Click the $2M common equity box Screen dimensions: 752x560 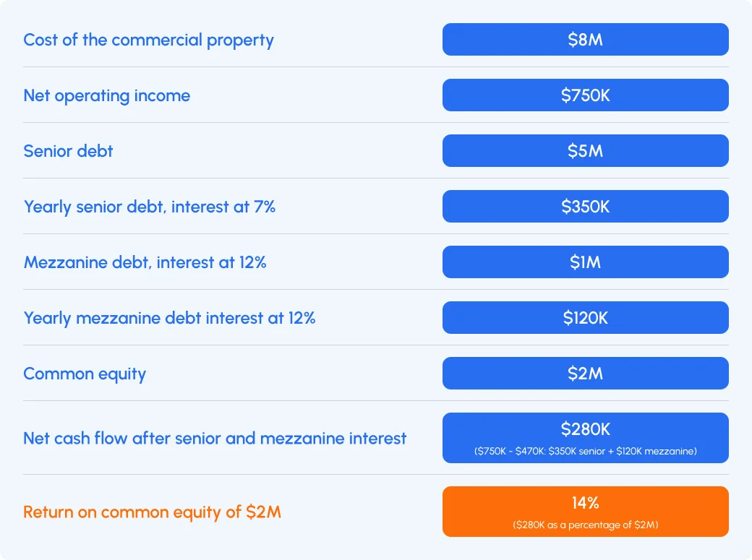click(x=585, y=373)
